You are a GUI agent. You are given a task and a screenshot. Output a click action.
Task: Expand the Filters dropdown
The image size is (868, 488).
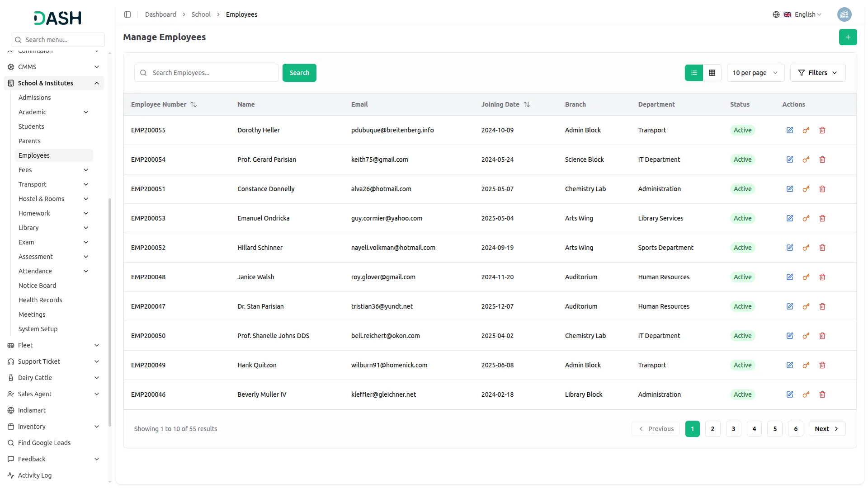click(x=817, y=73)
